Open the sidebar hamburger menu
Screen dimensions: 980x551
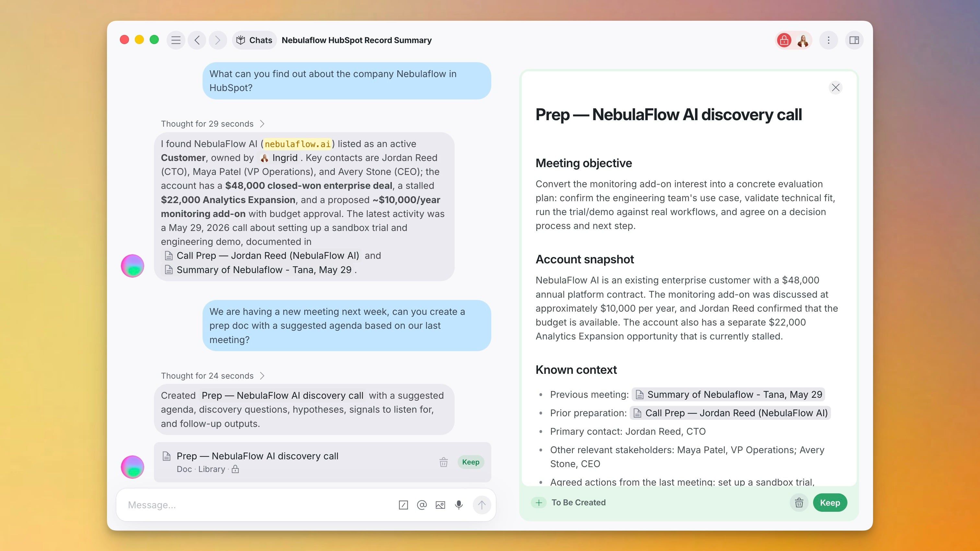pyautogui.click(x=176, y=40)
